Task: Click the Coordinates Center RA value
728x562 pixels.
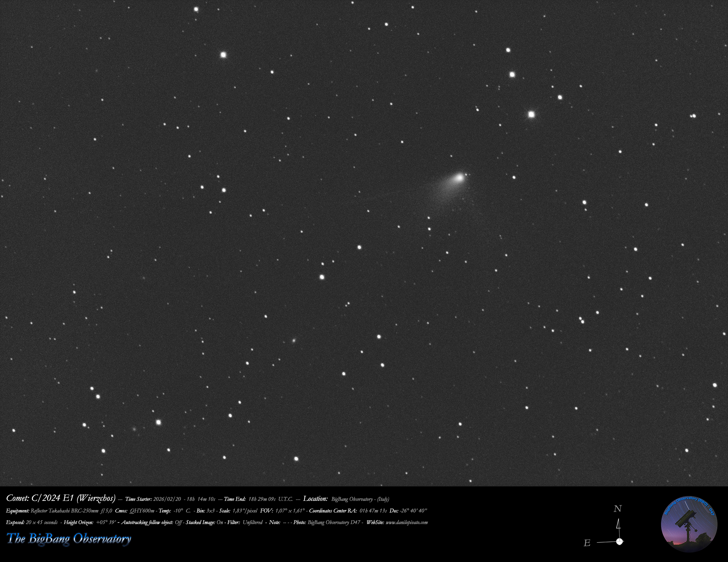Action: coord(373,511)
